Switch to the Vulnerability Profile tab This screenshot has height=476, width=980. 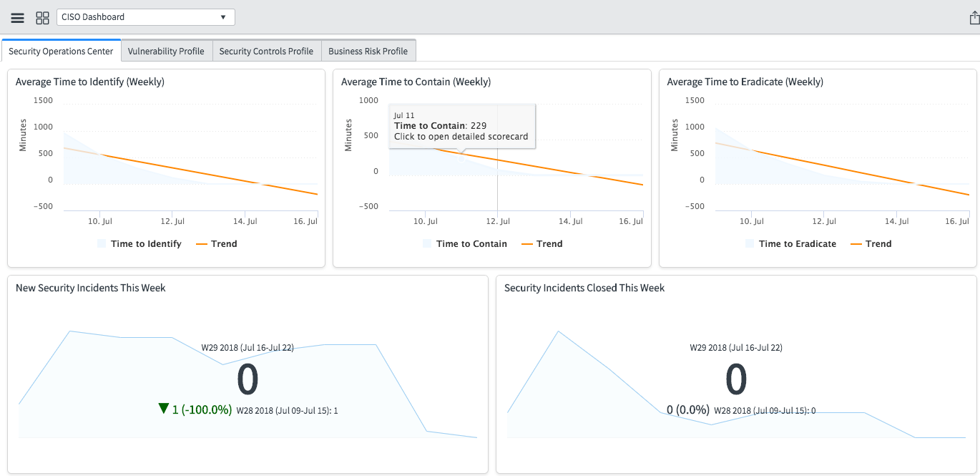tap(166, 52)
